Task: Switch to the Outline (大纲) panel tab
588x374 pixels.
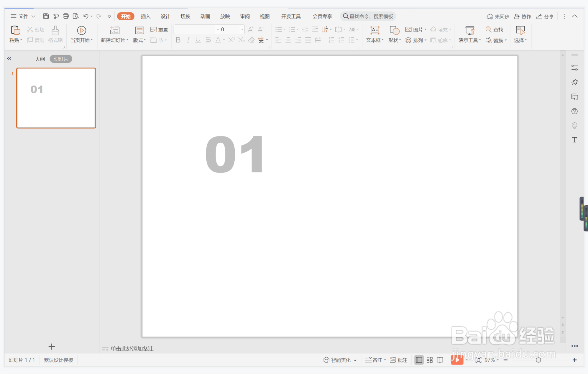Action: click(x=40, y=59)
